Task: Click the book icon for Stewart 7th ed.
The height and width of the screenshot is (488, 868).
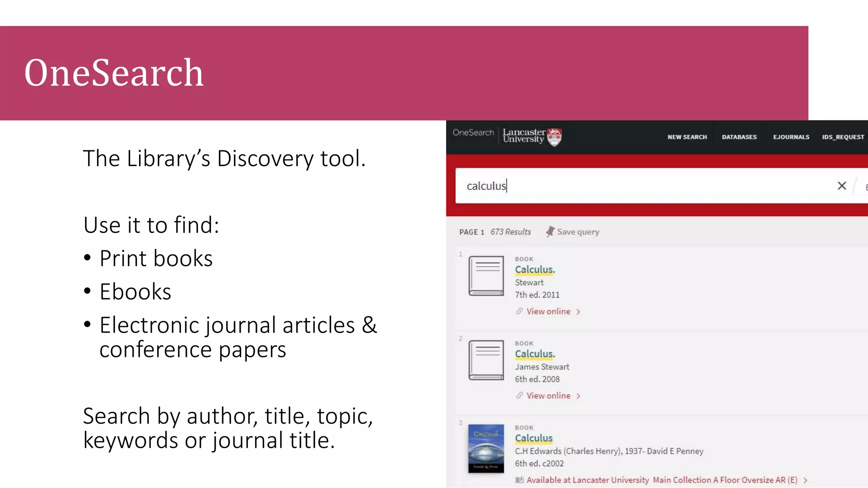Action: [486, 276]
